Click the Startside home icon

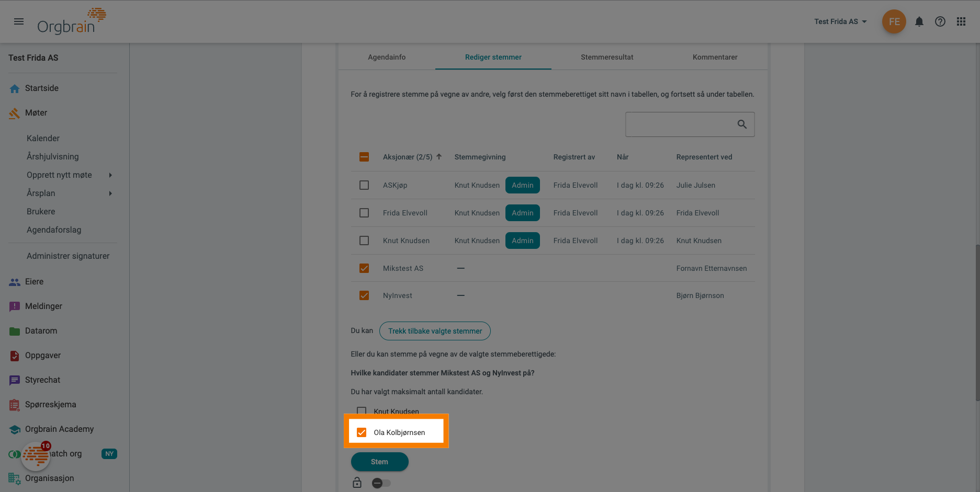15,88
